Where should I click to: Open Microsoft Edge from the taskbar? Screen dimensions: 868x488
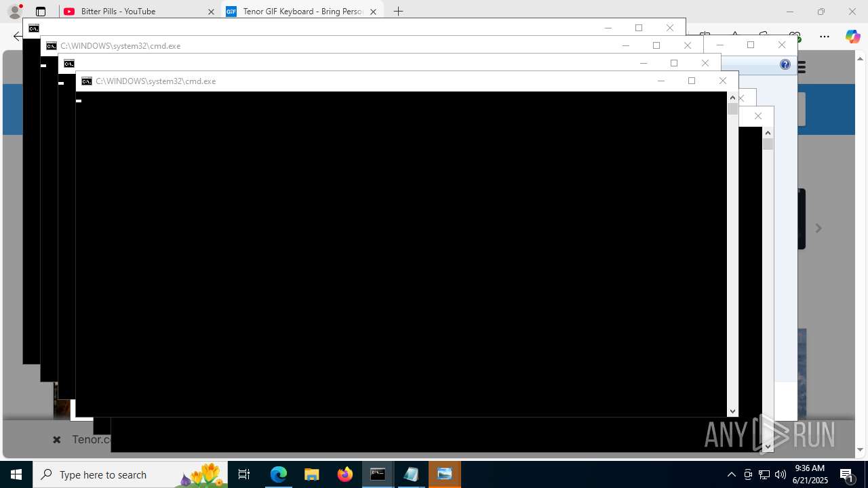coord(279,474)
